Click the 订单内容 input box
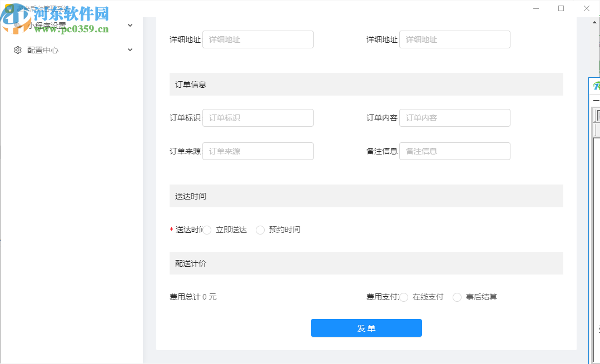Image resolution: width=600 pixels, height=364 pixels. (454, 117)
